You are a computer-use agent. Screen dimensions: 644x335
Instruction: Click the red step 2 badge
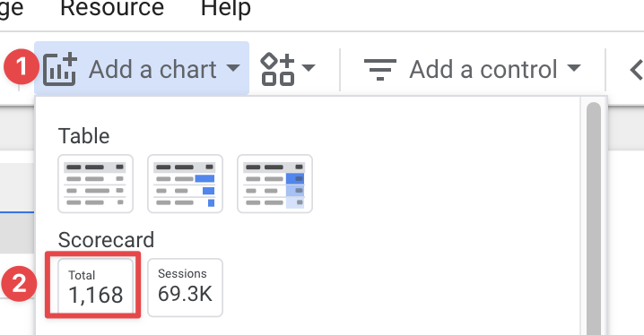(19, 284)
